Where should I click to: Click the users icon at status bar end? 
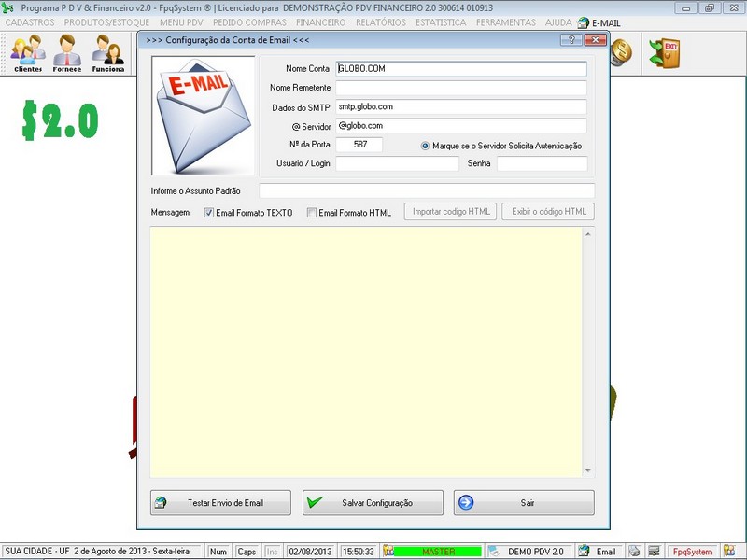729,551
